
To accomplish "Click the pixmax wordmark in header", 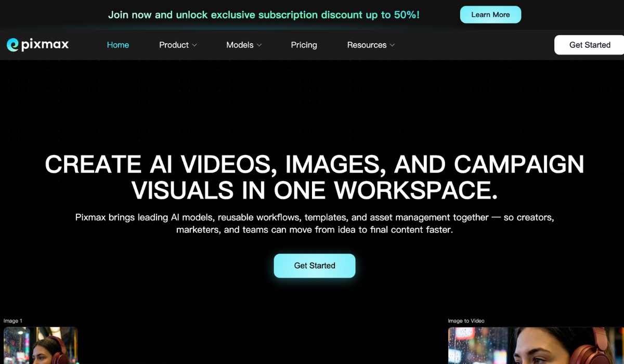I will [45, 45].
